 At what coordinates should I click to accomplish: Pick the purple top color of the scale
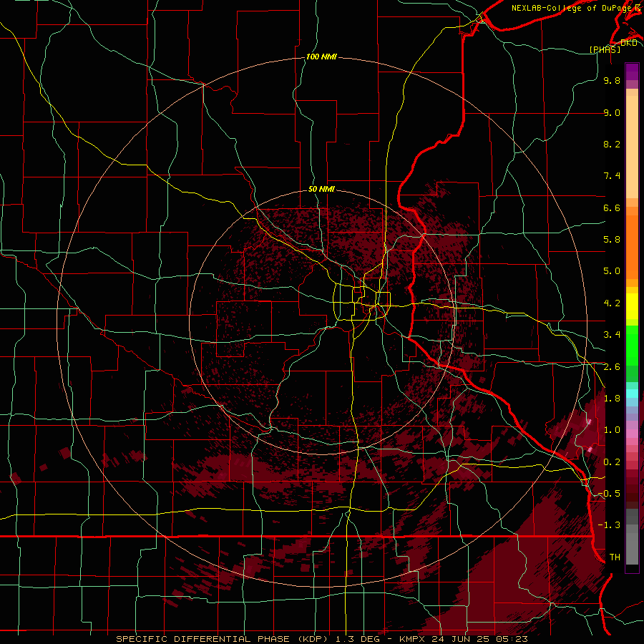[x=632, y=72]
